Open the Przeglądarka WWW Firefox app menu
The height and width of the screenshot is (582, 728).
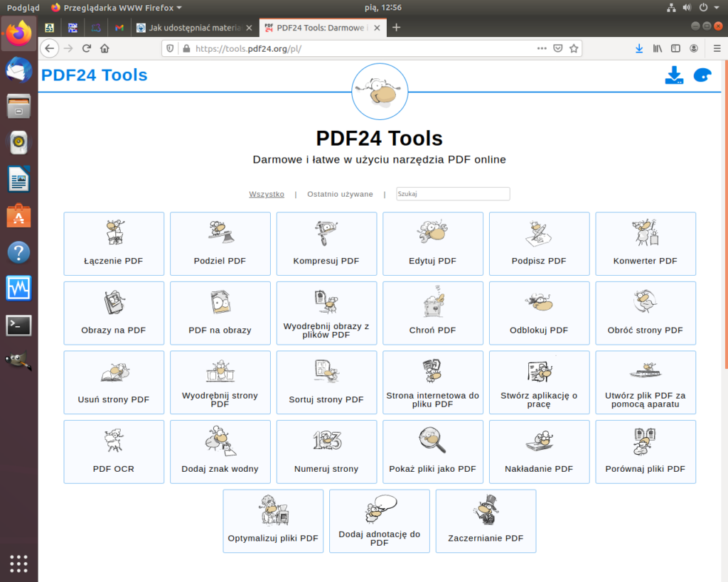(x=117, y=7)
